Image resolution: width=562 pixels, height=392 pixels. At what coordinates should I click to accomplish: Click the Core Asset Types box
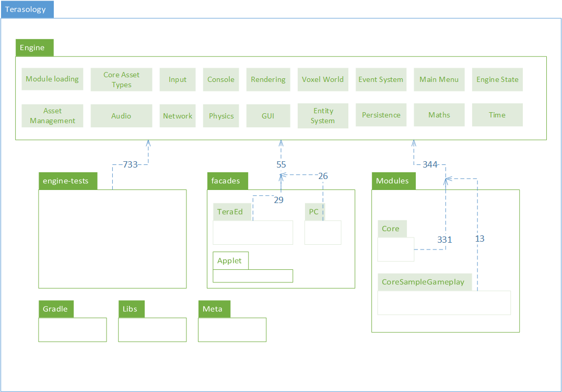coord(121,79)
